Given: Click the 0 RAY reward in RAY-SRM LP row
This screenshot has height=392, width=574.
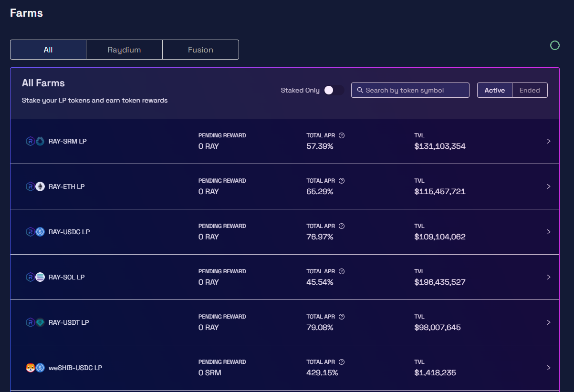Looking at the screenshot, I should point(209,146).
